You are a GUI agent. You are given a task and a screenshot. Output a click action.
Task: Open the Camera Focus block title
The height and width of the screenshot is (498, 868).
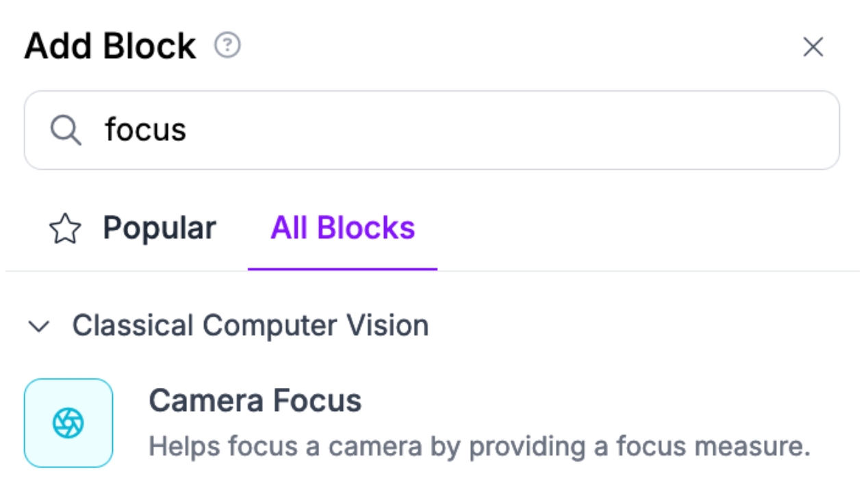coord(255,401)
